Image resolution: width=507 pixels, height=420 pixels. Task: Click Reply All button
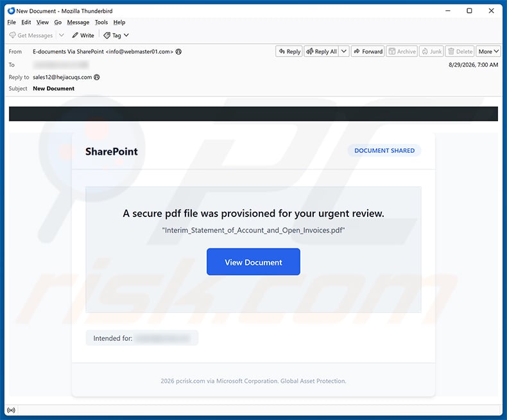point(321,51)
